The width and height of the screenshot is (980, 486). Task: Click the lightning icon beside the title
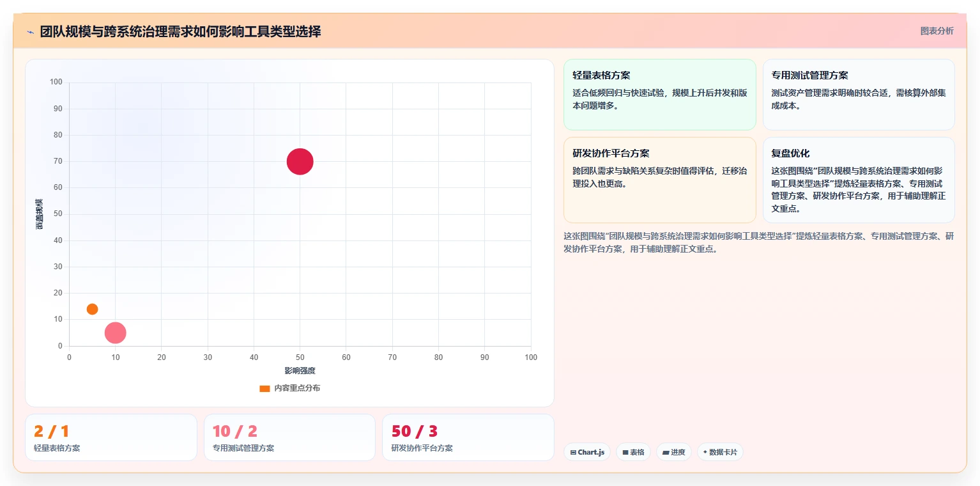tap(30, 31)
